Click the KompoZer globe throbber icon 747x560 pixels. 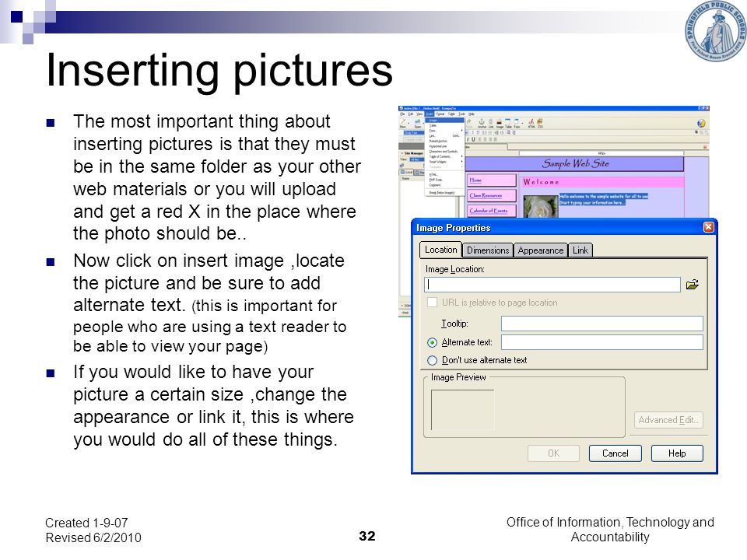[701, 124]
